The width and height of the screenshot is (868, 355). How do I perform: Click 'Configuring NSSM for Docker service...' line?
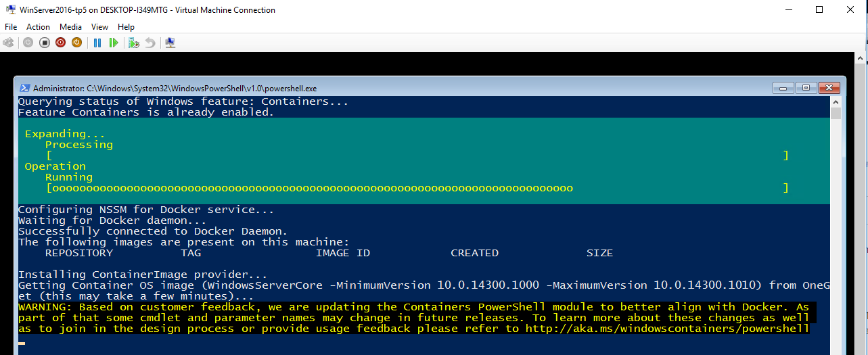[146, 210]
